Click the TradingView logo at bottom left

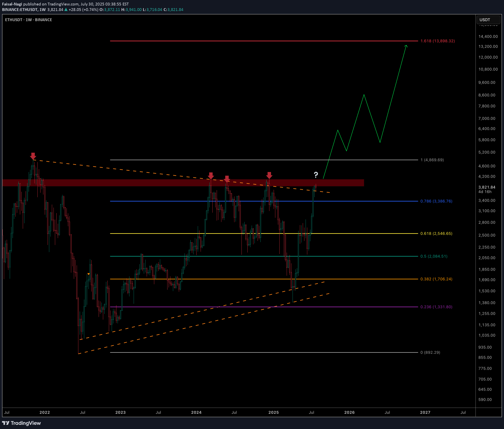(21, 423)
